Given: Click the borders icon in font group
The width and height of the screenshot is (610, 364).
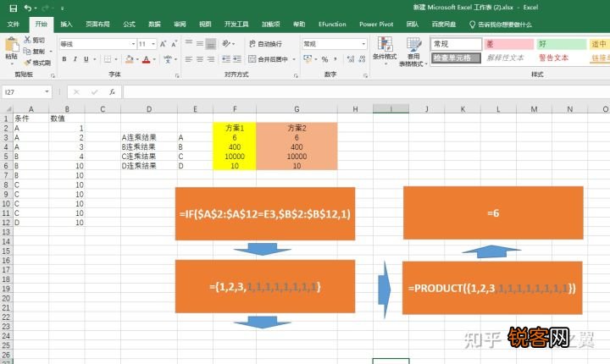Looking at the screenshot, I should click(108, 59).
